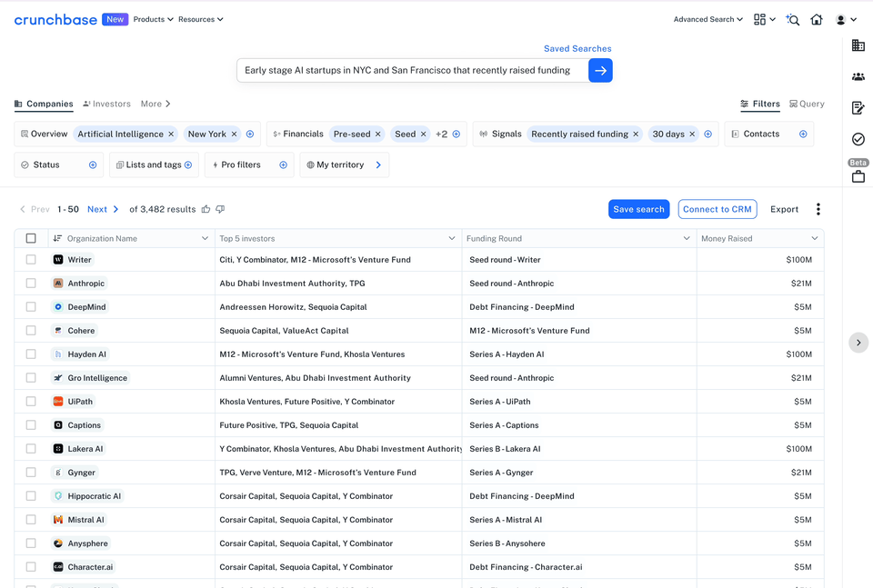Switch to the Investors tab

(106, 104)
